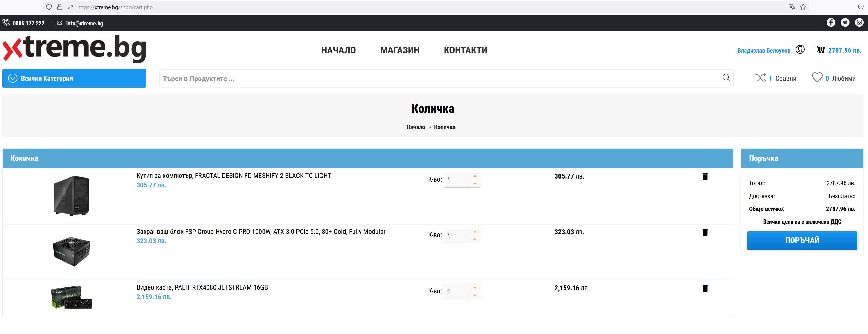Open the Instagram social icon
The image size is (868, 334).
pos(859,22)
